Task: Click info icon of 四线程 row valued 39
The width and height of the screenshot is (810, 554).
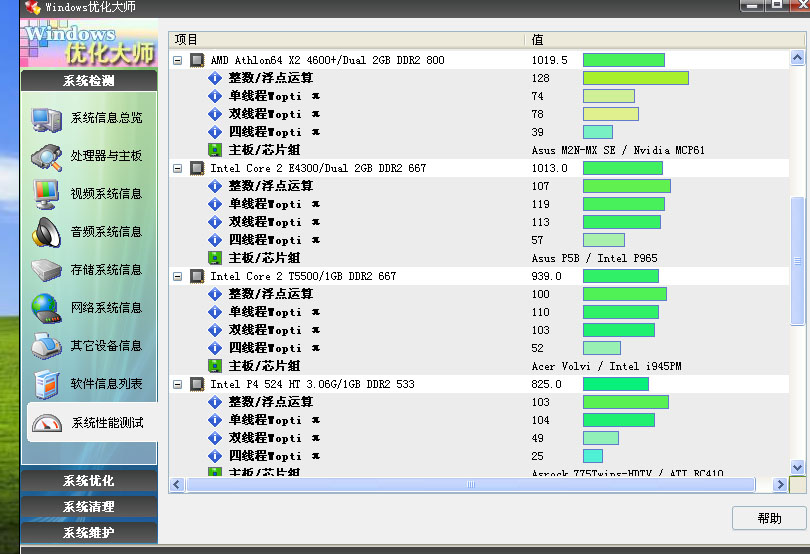Action: pos(215,132)
